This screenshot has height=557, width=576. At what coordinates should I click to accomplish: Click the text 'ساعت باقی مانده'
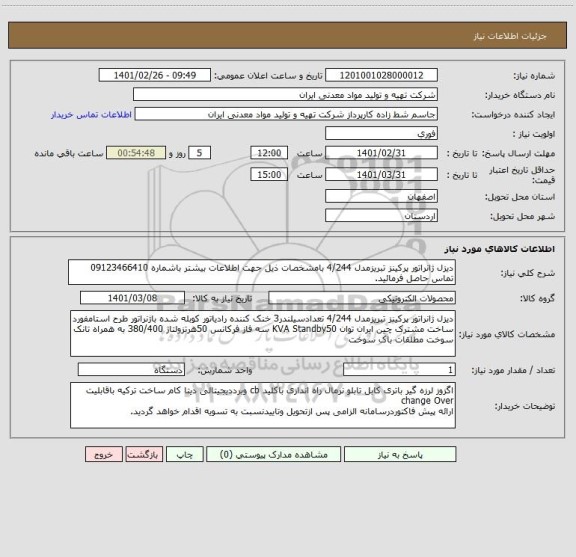point(69,153)
